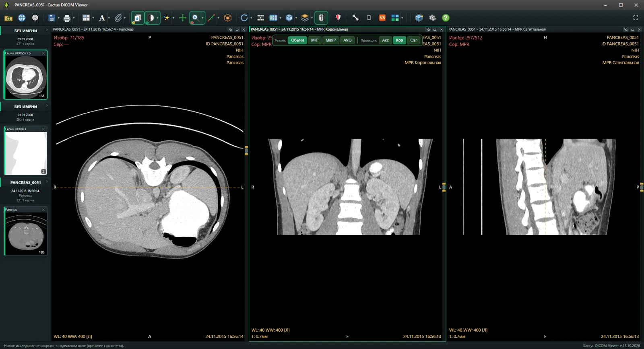
Task: Click the orange VS icon
Action: pos(382,18)
